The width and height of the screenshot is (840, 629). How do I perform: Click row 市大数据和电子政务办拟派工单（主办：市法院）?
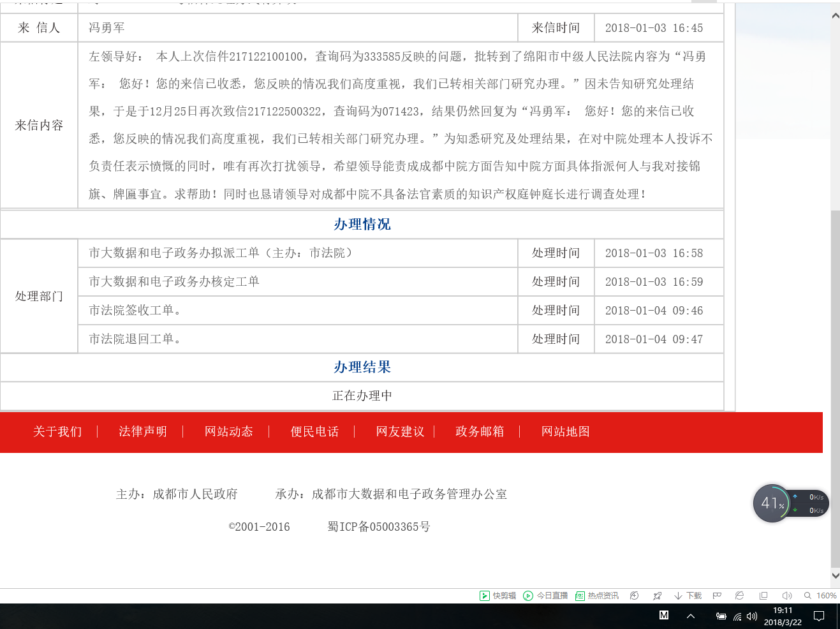coord(298,253)
